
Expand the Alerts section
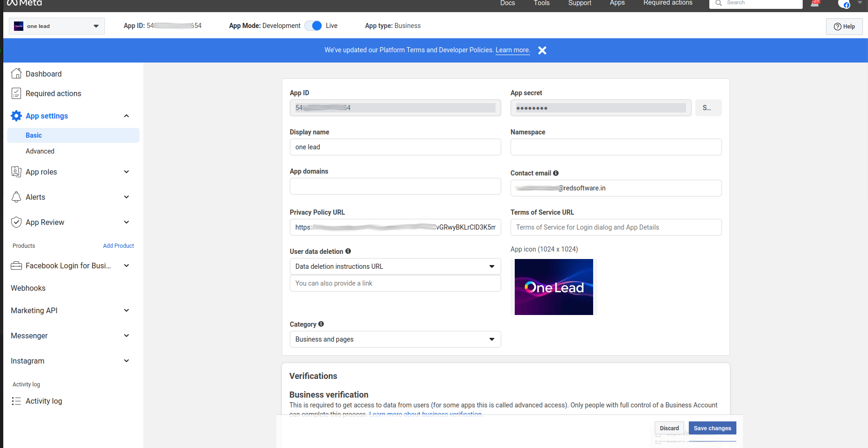[126, 197]
